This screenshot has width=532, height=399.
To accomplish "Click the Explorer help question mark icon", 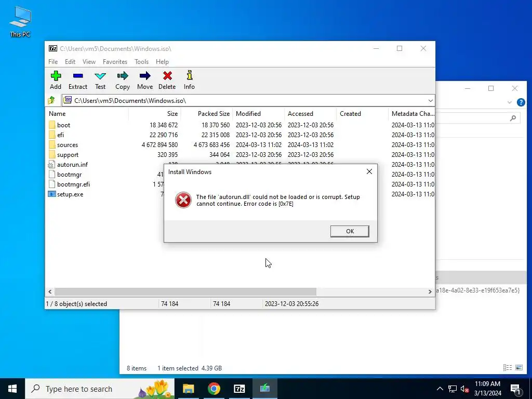I will tap(521, 102).
